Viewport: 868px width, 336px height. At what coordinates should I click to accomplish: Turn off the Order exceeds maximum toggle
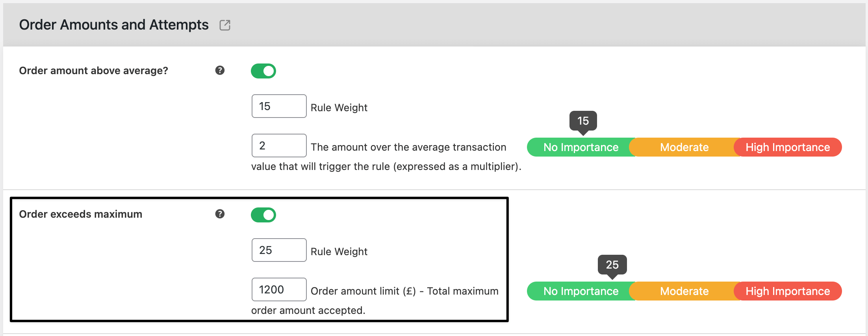(x=263, y=215)
